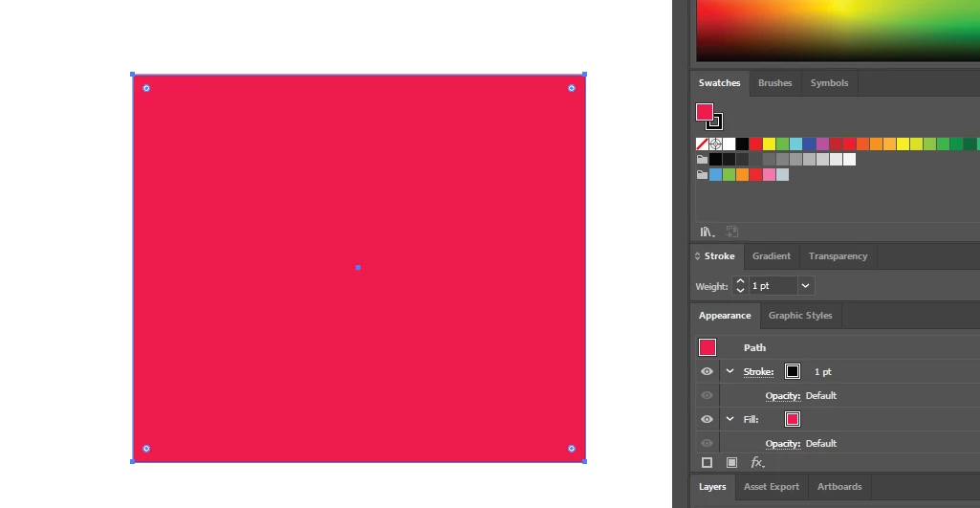
Task: Open the Gradient tab
Action: (x=772, y=255)
